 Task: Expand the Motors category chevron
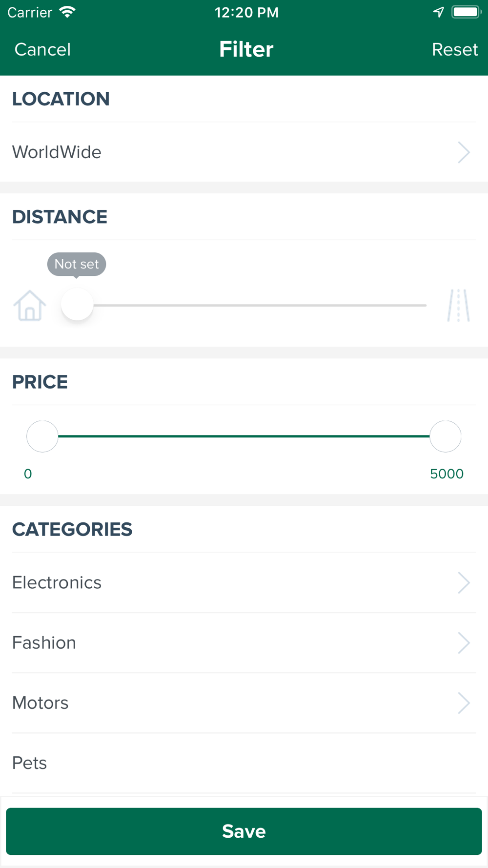(x=464, y=703)
